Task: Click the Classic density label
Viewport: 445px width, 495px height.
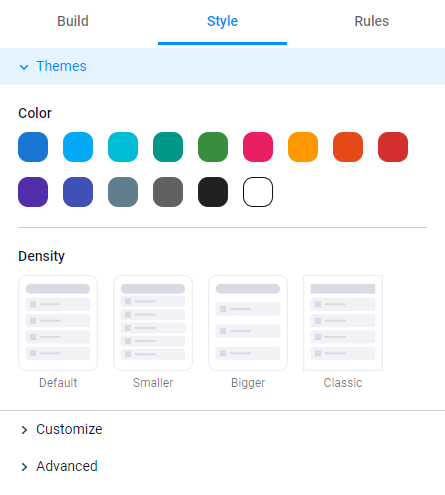Action: tap(343, 383)
